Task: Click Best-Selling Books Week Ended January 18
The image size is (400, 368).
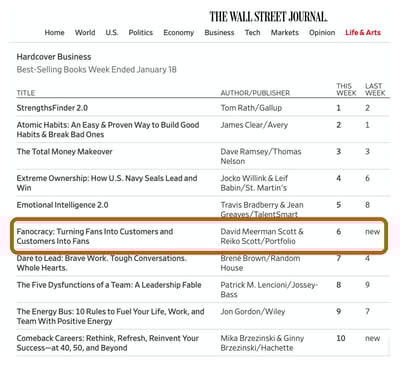Action: click(96, 70)
